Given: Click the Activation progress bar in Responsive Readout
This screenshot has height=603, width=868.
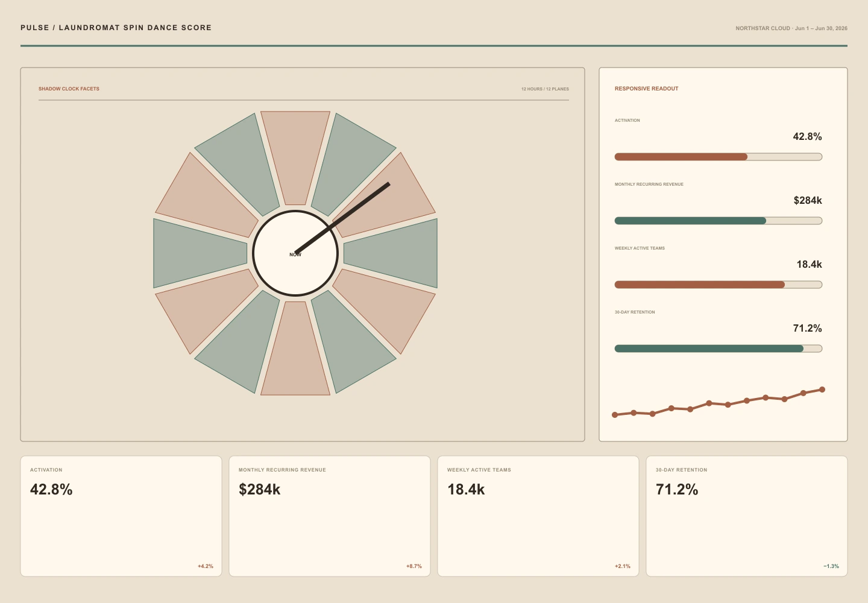Looking at the screenshot, I should pos(718,157).
